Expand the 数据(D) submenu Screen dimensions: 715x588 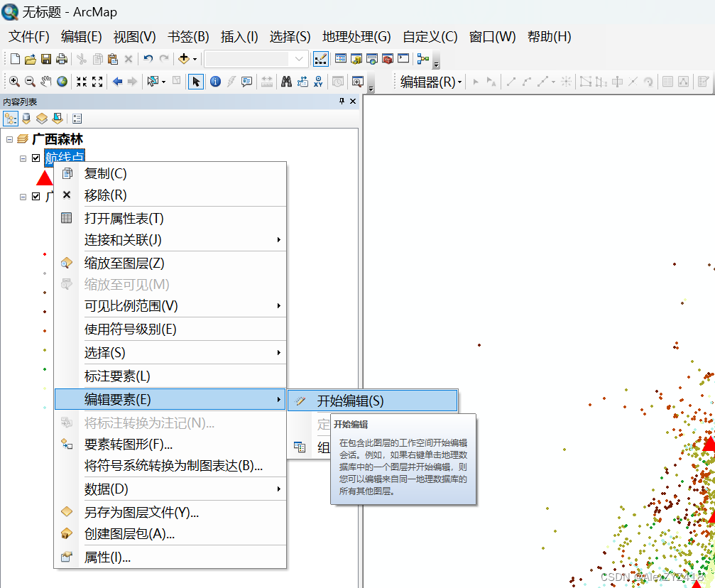(170, 489)
